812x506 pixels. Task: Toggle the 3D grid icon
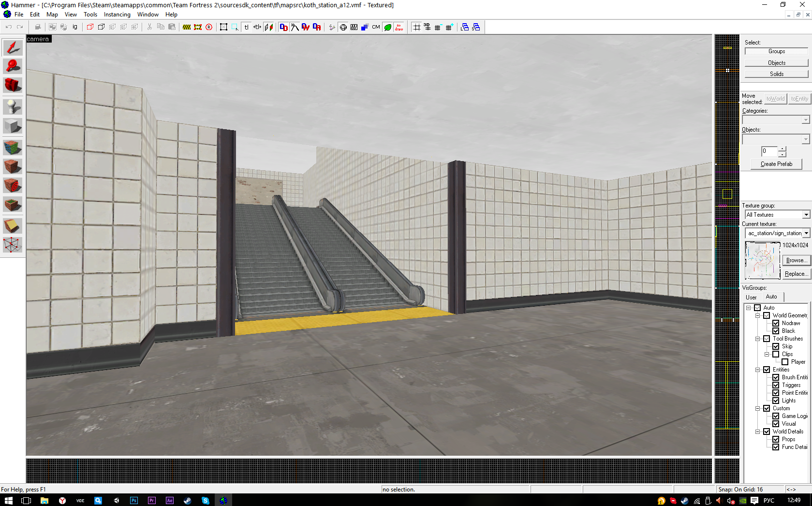point(428,27)
